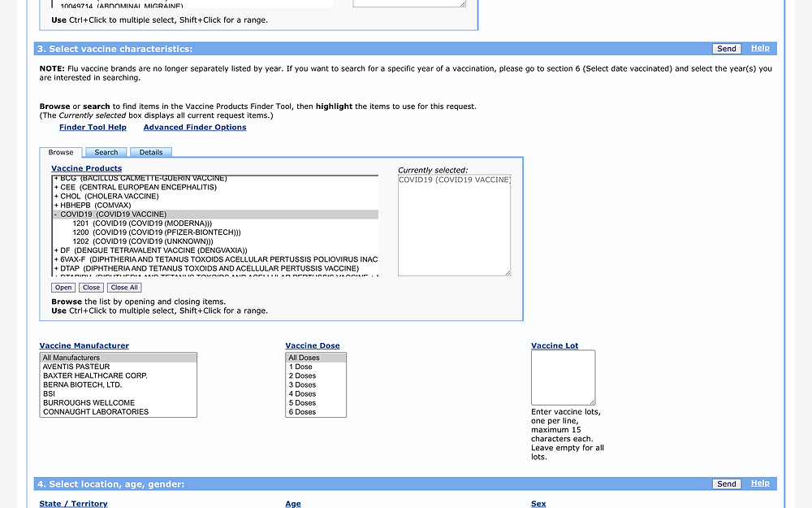Select All Manufacturers option
The height and width of the screenshot is (508, 812).
(x=118, y=358)
